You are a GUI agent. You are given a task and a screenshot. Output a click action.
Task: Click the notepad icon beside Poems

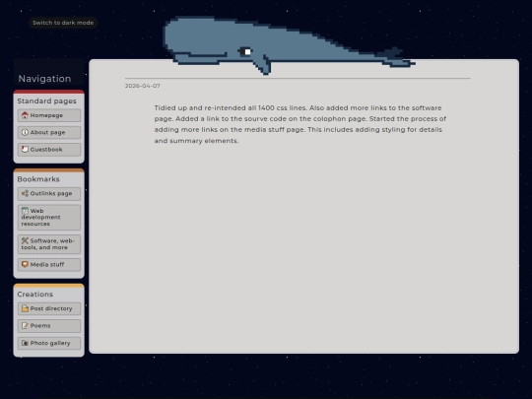(25, 326)
